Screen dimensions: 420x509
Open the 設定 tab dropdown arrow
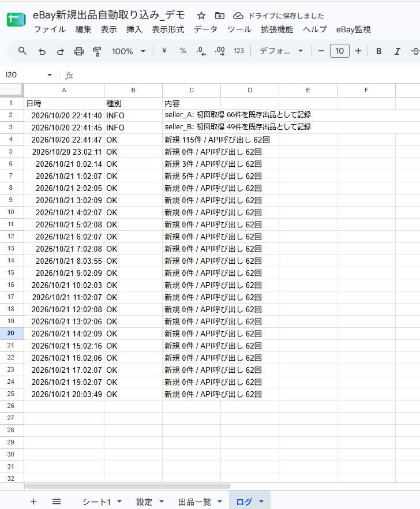pyautogui.click(x=162, y=502)
